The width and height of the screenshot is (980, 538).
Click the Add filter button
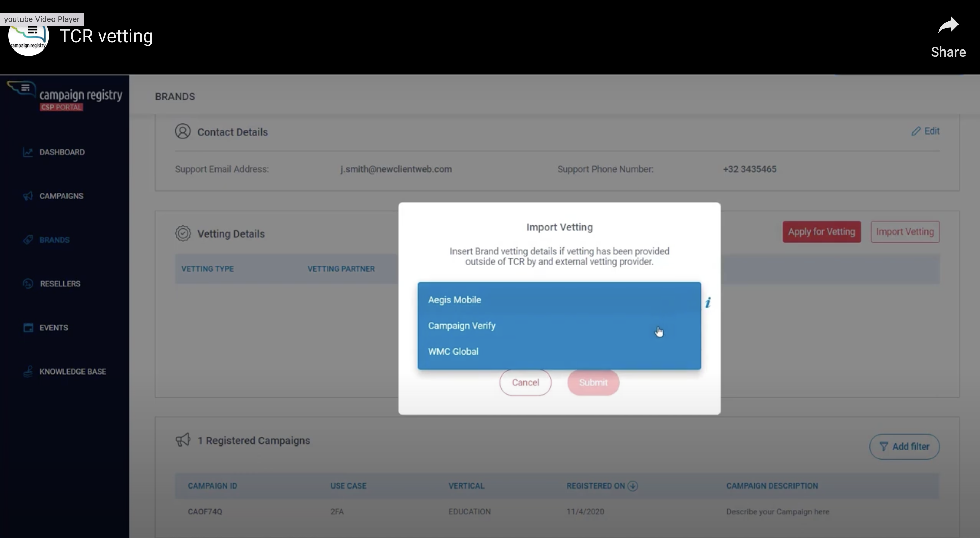[905, 446]
